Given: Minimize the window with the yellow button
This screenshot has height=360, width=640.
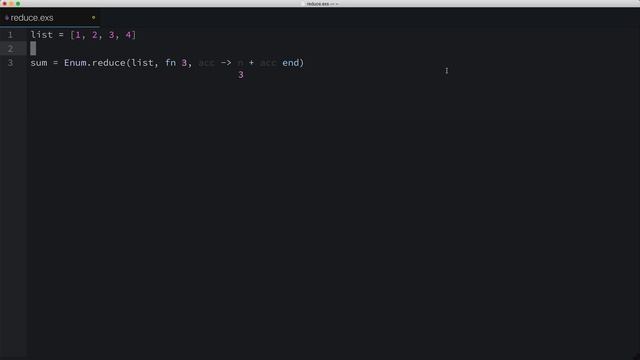Looking at the screenshot, I should click(11, 4).
